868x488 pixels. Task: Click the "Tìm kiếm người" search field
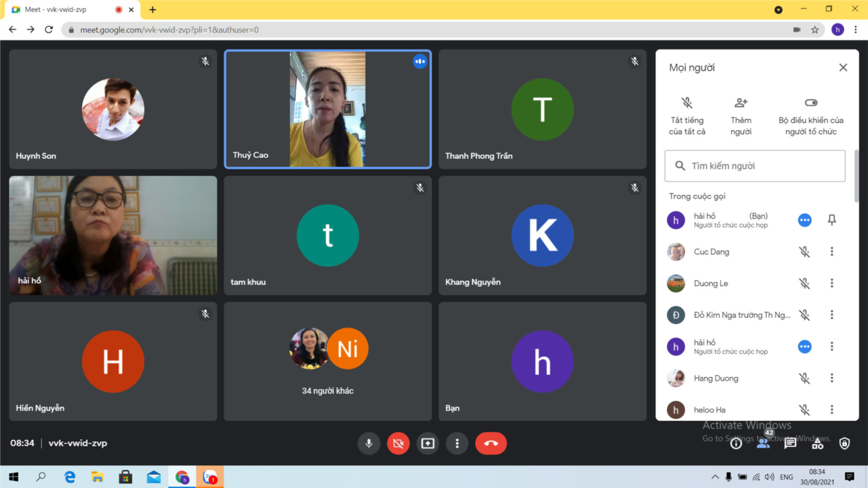[755, 166]
